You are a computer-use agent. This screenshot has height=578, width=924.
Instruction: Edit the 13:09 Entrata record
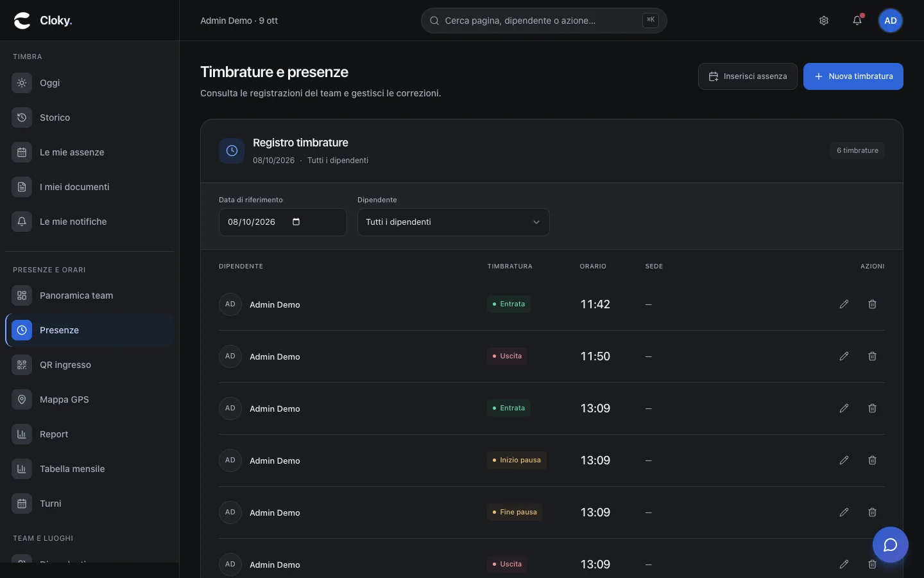[844, 408]
